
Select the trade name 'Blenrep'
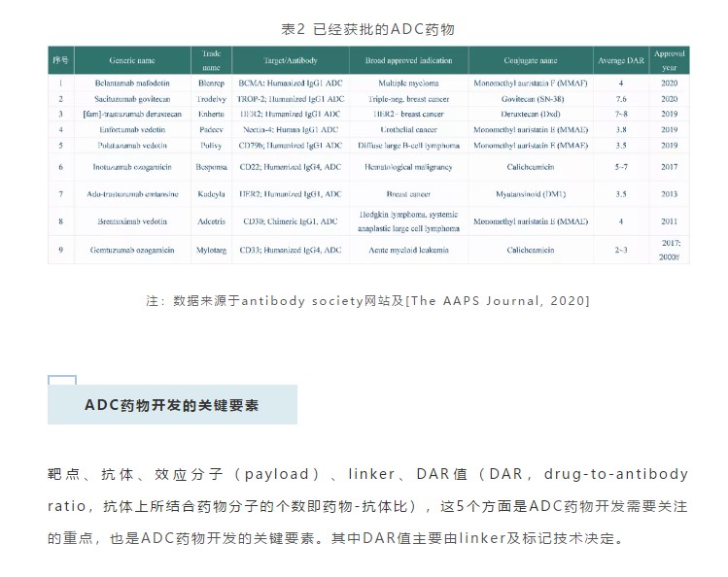pyautogui.click(x=211, y=83)
